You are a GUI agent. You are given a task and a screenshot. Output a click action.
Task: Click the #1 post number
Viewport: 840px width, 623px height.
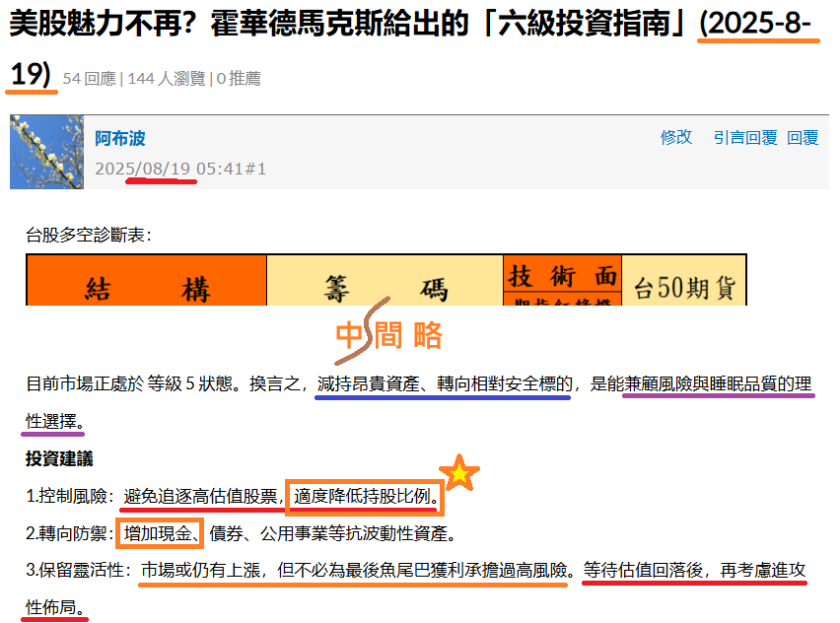coord(255,169)
